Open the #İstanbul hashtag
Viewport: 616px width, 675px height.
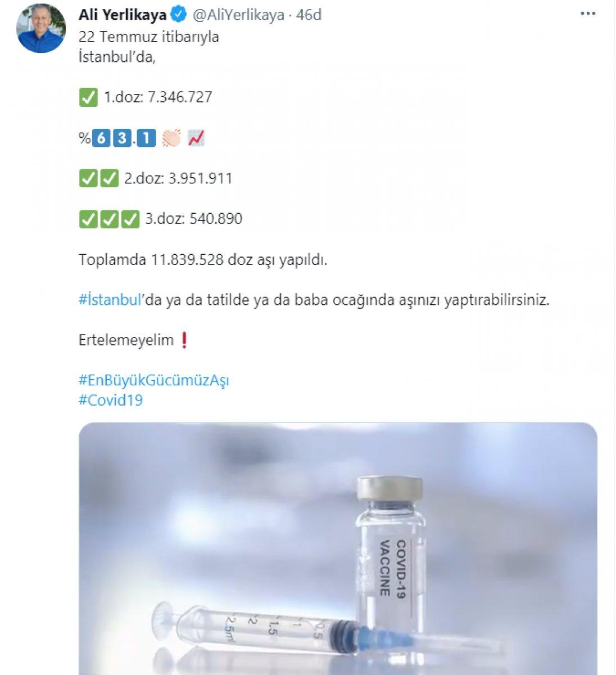point(110,300)
